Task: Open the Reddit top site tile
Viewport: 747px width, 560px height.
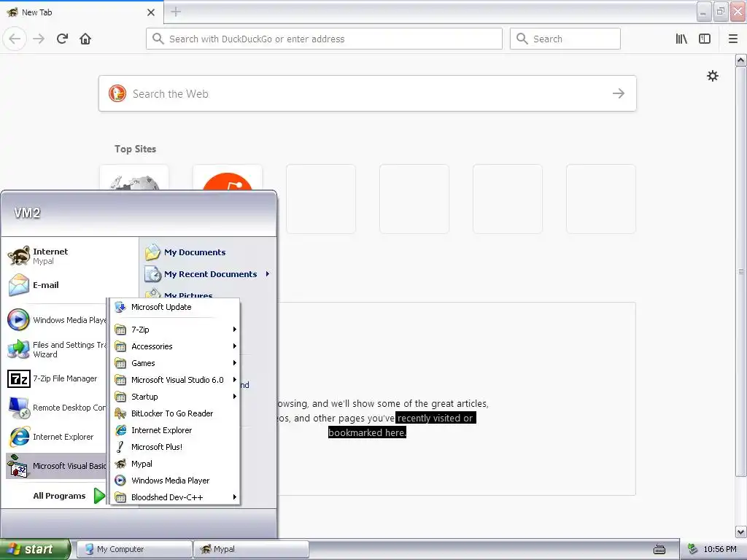Action: click(228, 178)
